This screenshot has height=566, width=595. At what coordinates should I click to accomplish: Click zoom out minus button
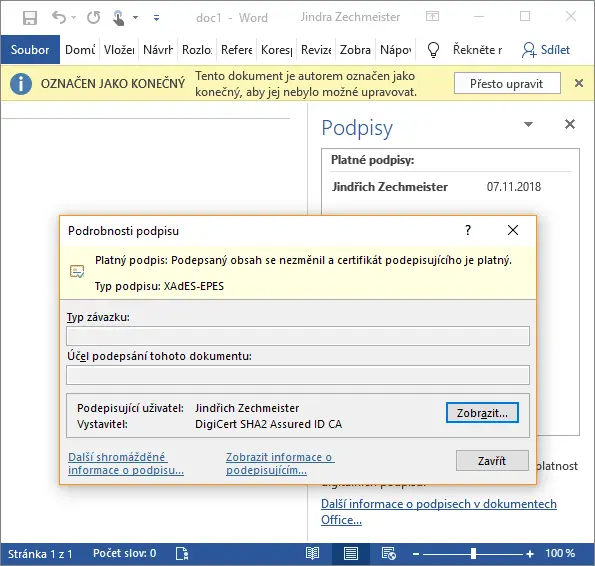[x=416, y=554]
